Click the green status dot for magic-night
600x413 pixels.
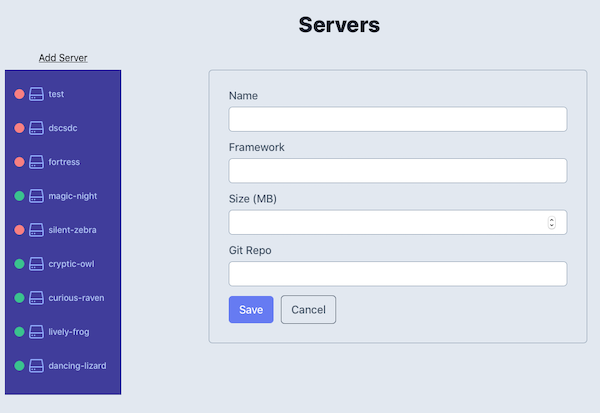coord(20,196)
